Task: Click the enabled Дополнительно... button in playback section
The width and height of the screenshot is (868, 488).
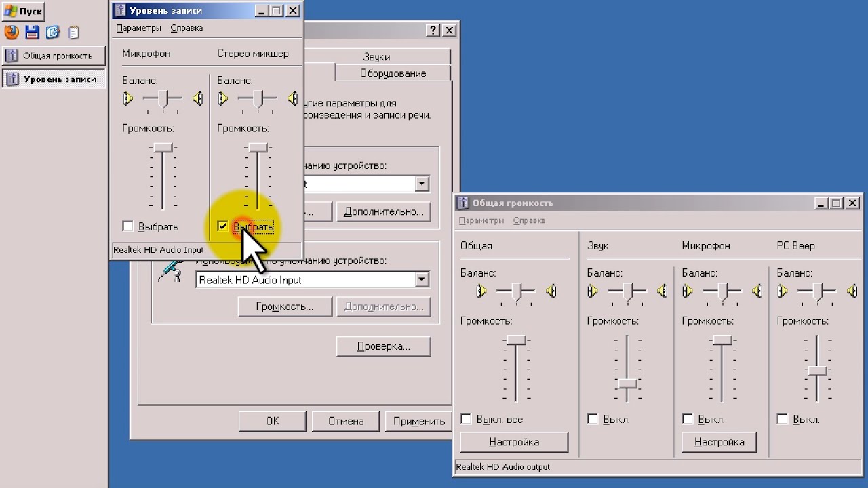Action: [384, 211]
